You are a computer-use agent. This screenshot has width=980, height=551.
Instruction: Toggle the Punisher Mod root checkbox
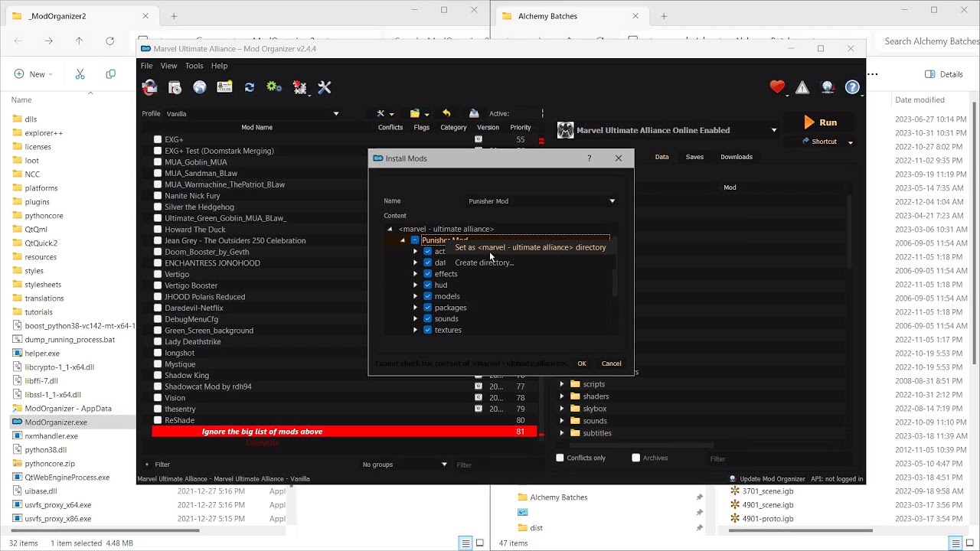tap(415, 240)
